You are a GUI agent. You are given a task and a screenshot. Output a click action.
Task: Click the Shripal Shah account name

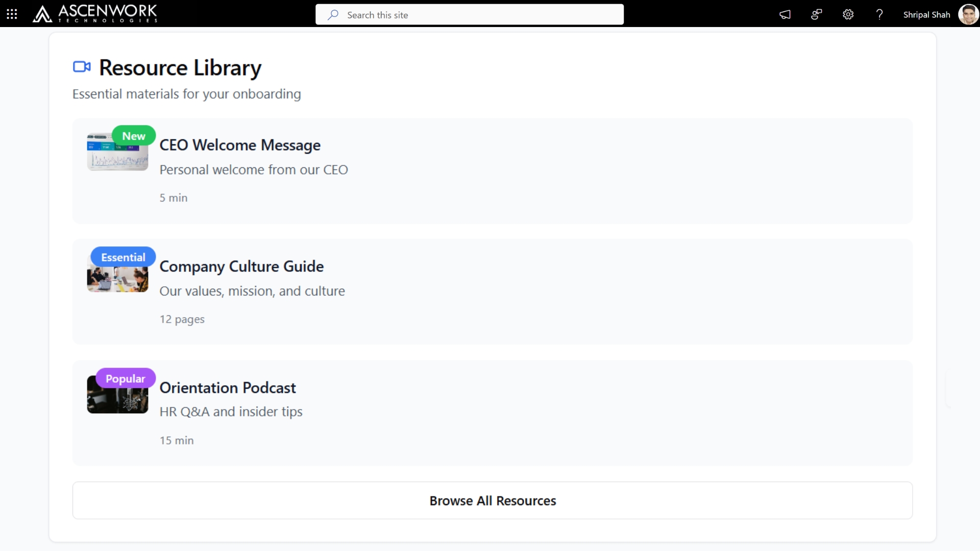point(926,15)
